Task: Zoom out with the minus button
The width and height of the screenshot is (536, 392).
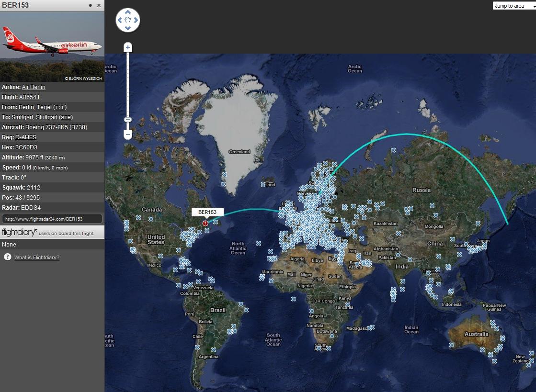Action: (x=128, y=134)
